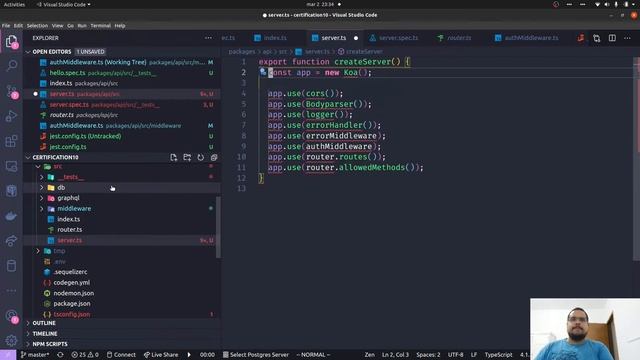Show additional views ellipsis in activity bar
Screen dimensions: 640x360
[11, 291]
